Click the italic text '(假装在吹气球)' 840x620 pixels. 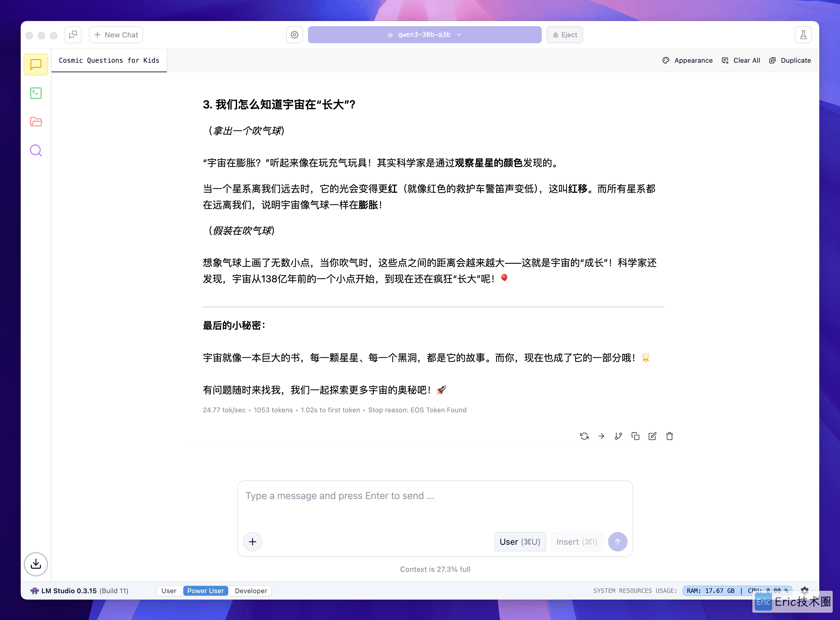click(242, 231)
